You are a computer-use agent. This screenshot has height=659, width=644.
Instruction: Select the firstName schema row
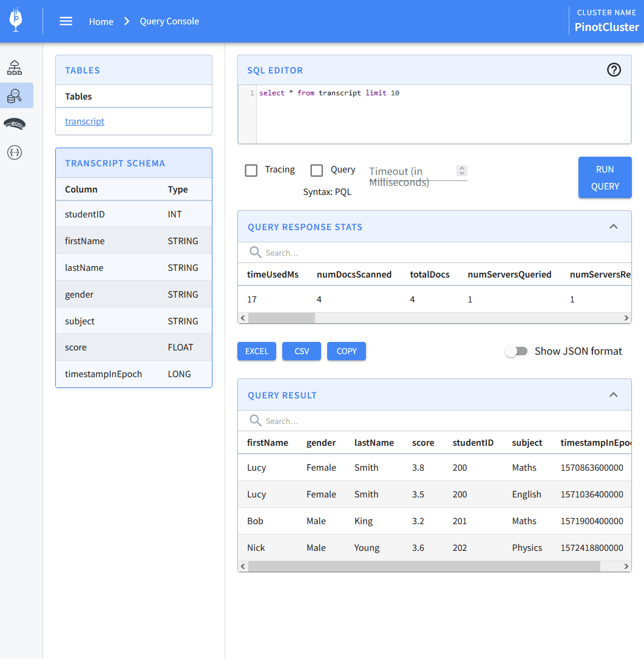click(x=134, y=241)
